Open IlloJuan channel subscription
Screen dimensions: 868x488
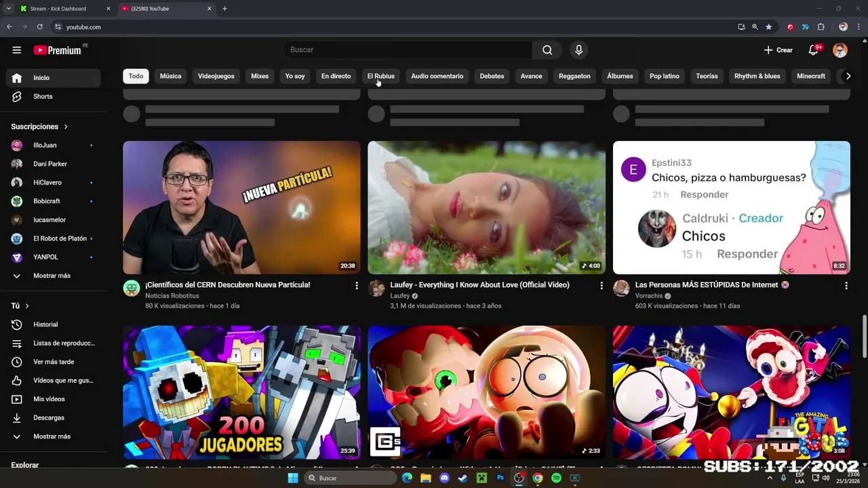(54, 145)
